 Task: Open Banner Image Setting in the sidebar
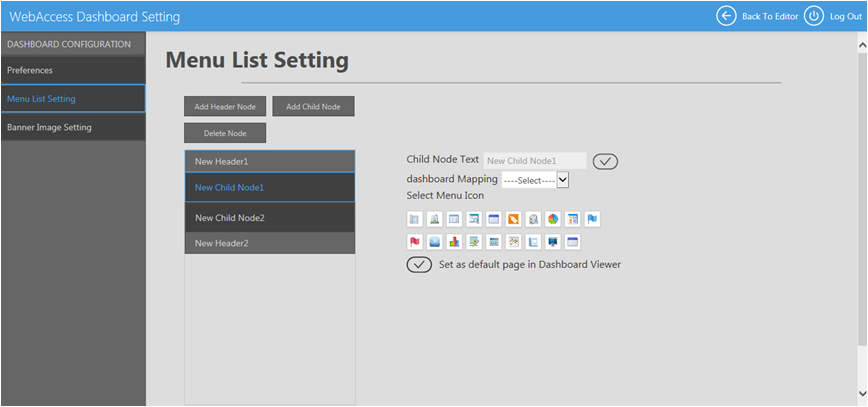click(73, 127)
